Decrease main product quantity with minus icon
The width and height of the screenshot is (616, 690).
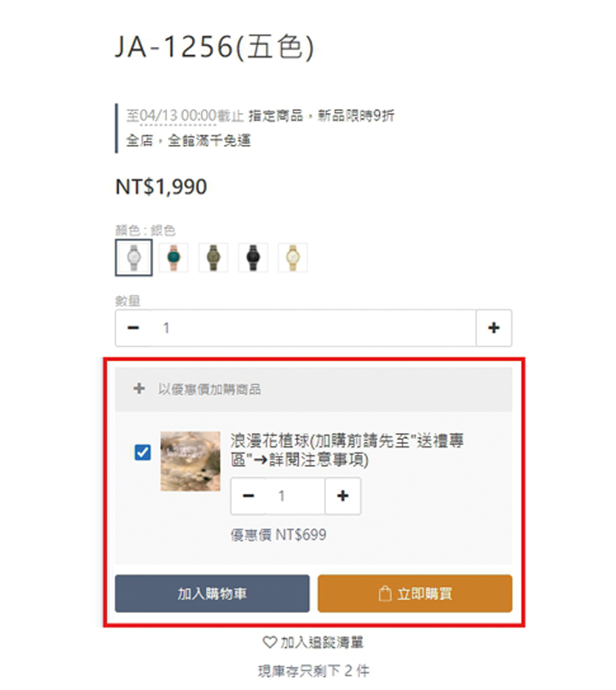tap(133, 328)
